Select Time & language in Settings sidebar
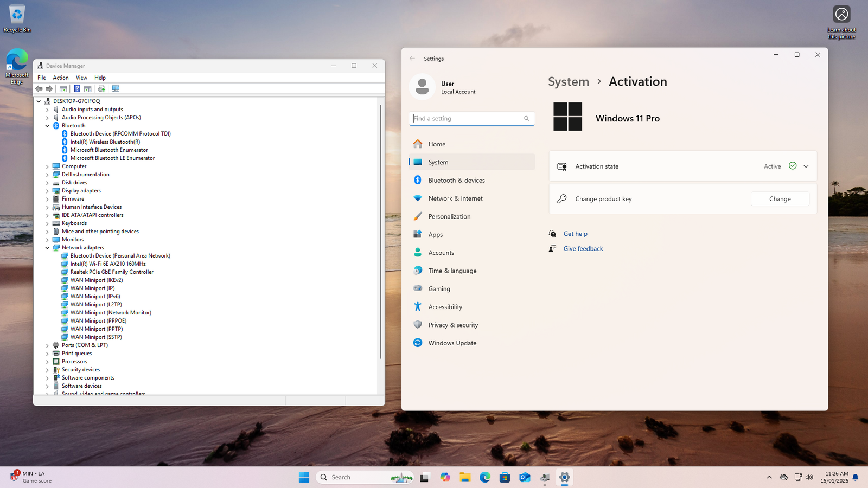Viewport: 868px width, 488px height. pyautogui.click(x=471, y=271)
